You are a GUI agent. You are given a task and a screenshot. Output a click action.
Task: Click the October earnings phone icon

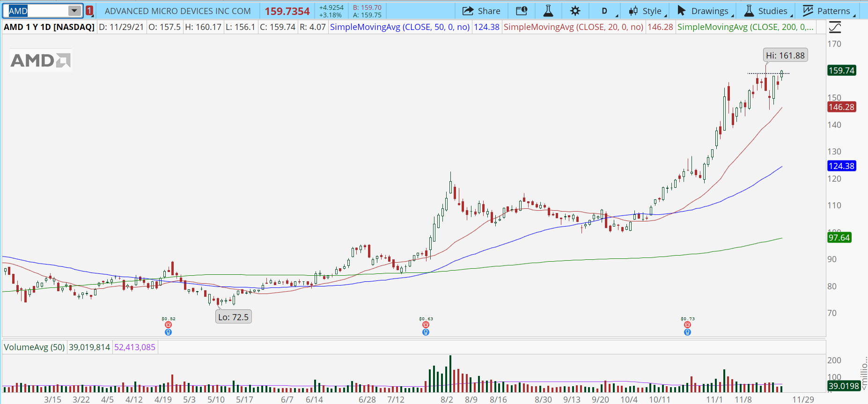pos(687,325)
